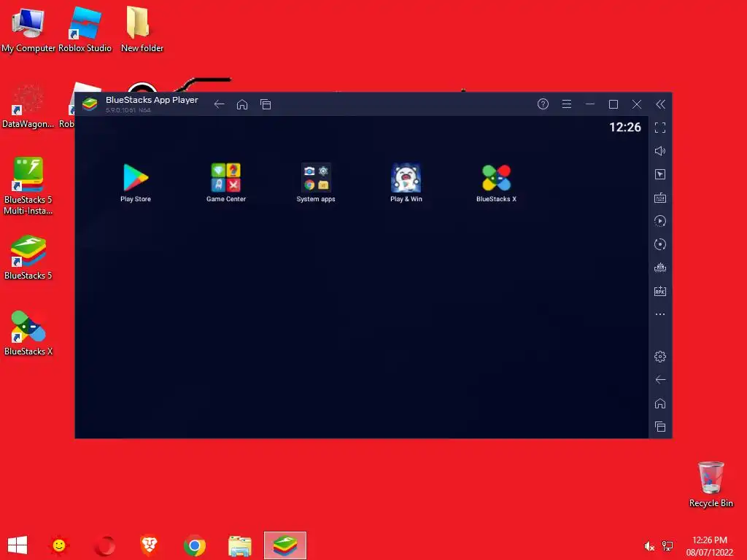Screen dimensions: 747x560
Task: Open the Play Store app in BlueStacks
Action: click(136, 182)
